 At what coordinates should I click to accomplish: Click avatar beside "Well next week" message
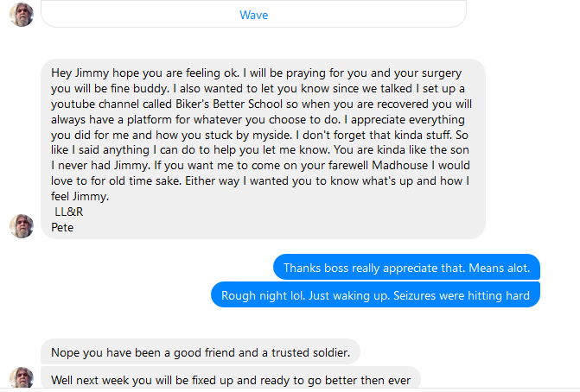coord(22,378)
